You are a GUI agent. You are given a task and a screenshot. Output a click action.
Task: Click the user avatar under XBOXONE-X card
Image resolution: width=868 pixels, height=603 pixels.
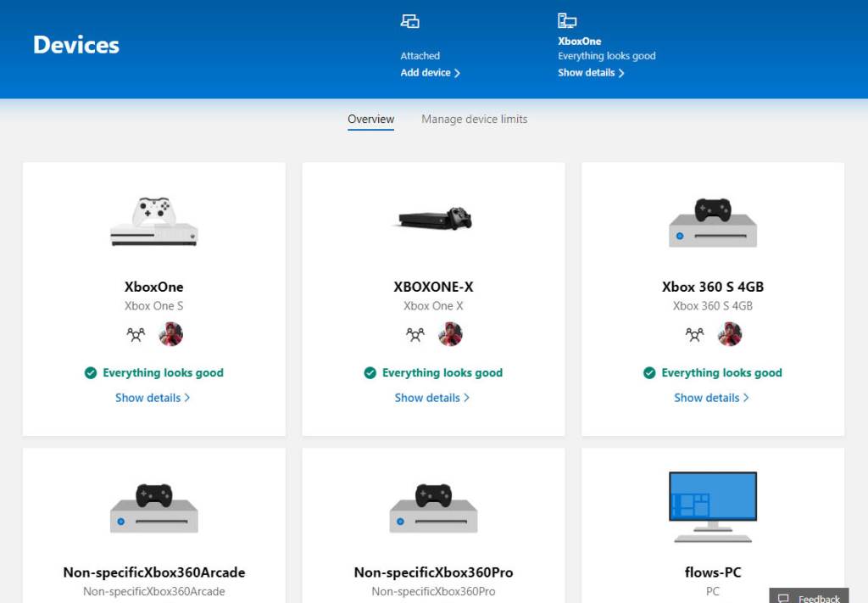[451, 334]
